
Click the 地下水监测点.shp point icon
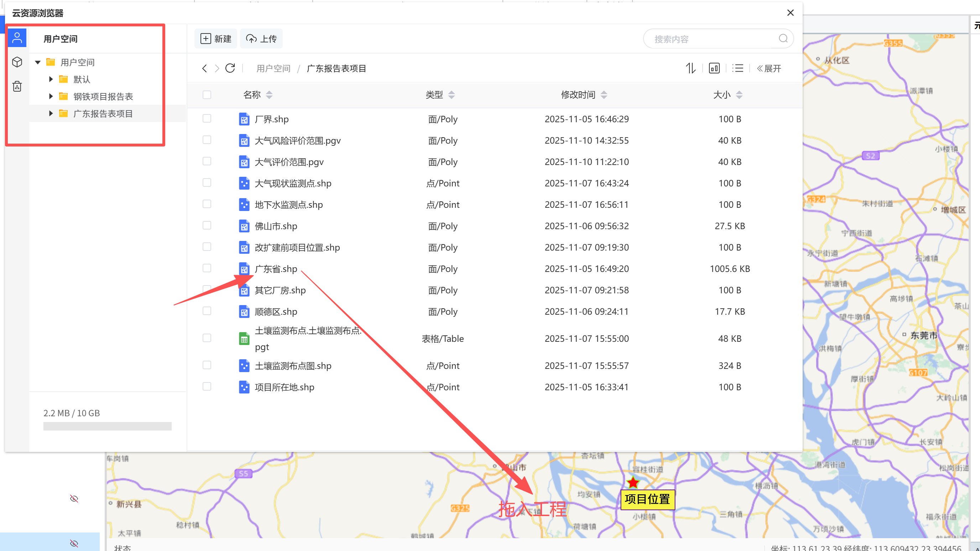coord(244,205)
